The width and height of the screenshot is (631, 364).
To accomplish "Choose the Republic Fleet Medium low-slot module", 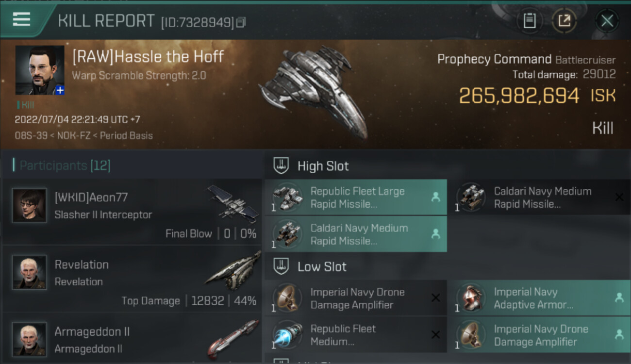I will [x=356, y=335].
